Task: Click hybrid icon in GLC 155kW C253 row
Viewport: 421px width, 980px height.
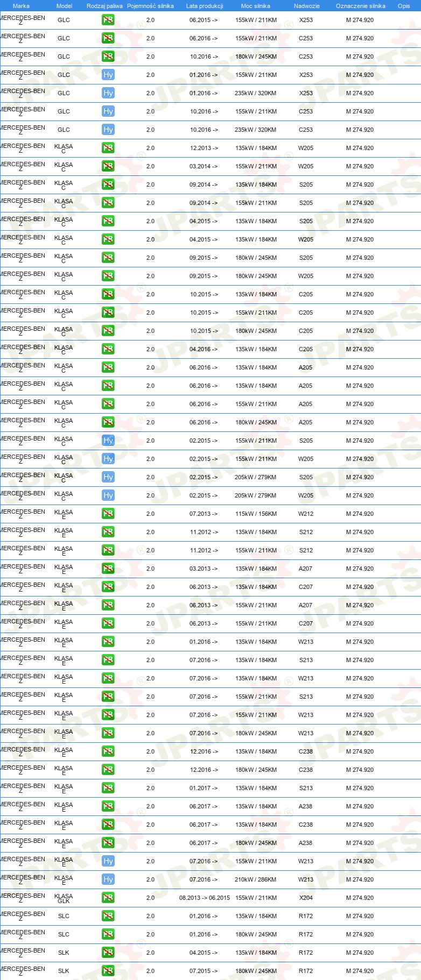Action: (x=108, y=111)
